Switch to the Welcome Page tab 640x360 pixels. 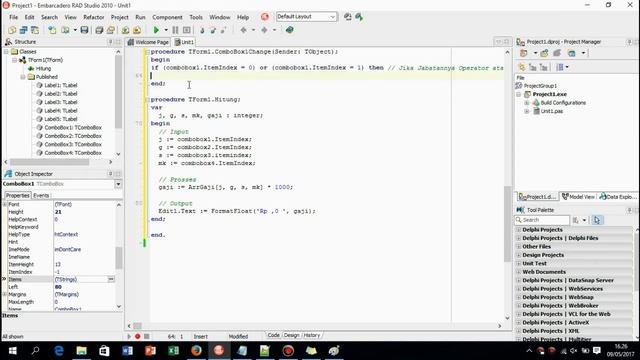click(x=148, y=42)
